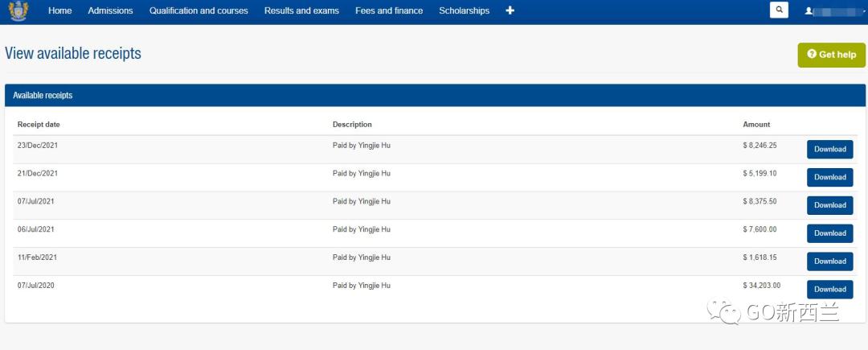The width and height of the screenshot is (868, 350).
Task: Select the 07/Jul/2021 date cell
Action: [36, 202]
